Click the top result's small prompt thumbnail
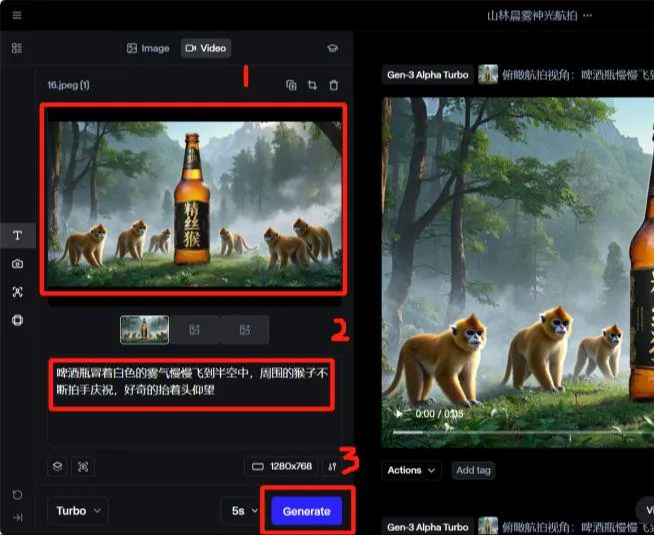 pyautogui.click(x=488, y=75)
